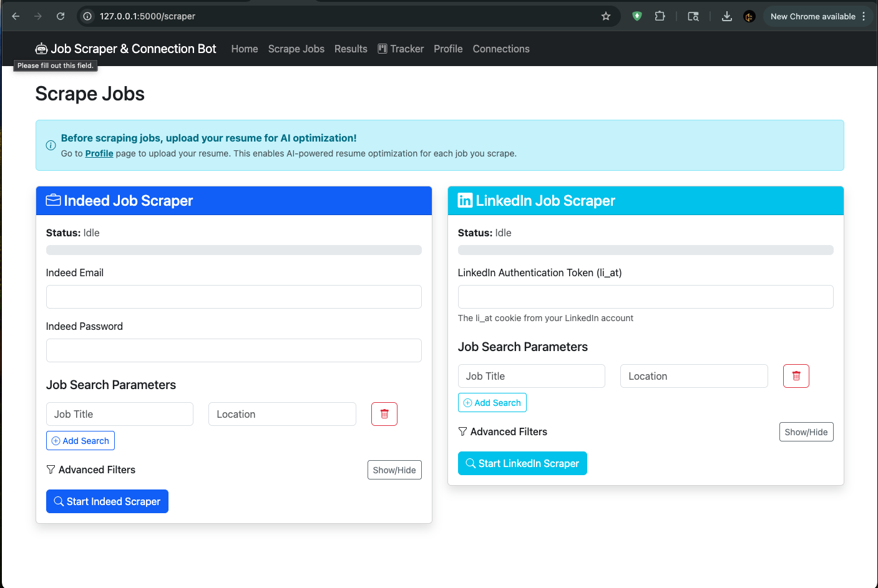Click Add Search under Indeed parameters
Image resolution: width=878 pixels, height=588 pixels.
tap(80, 441)
